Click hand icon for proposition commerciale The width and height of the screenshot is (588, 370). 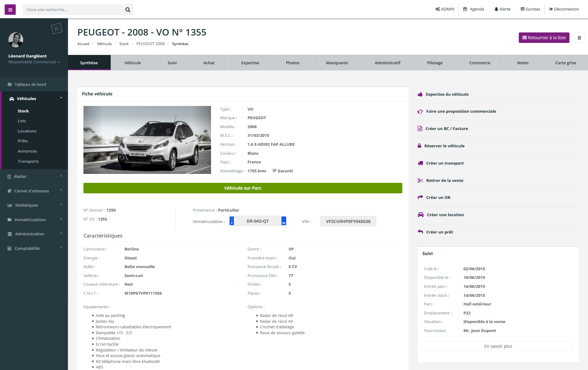420,111
